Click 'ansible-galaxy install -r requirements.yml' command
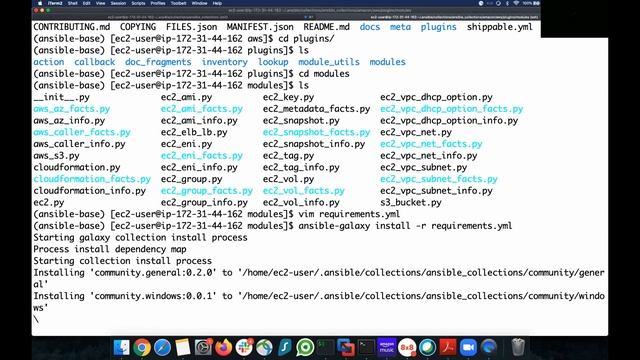The image size is (640, 360). pos(405,226)
